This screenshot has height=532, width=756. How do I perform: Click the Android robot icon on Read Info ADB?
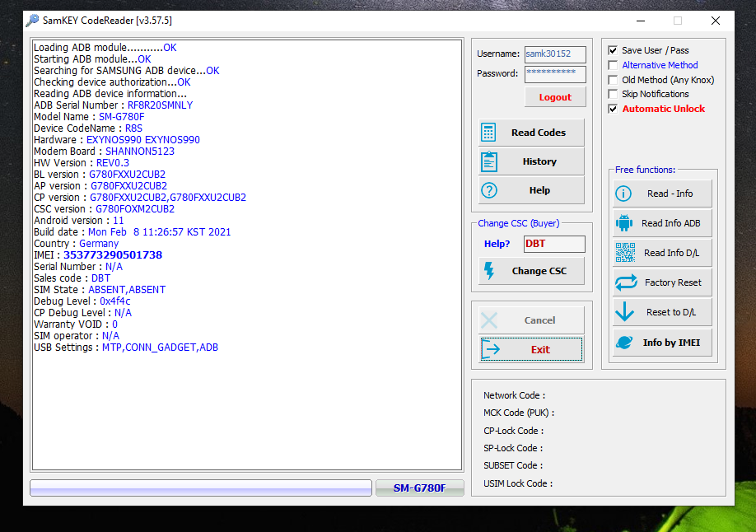624,223
